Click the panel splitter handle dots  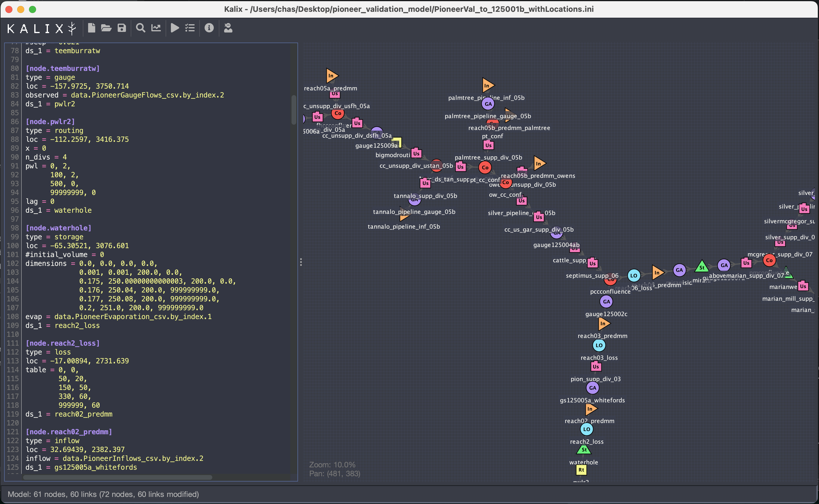[301, 262]
